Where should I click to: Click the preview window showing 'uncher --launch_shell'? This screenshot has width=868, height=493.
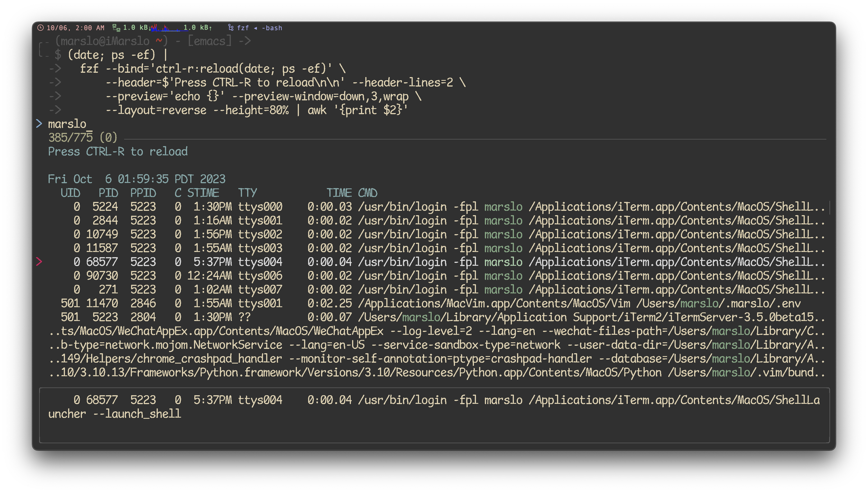[434, 415]
